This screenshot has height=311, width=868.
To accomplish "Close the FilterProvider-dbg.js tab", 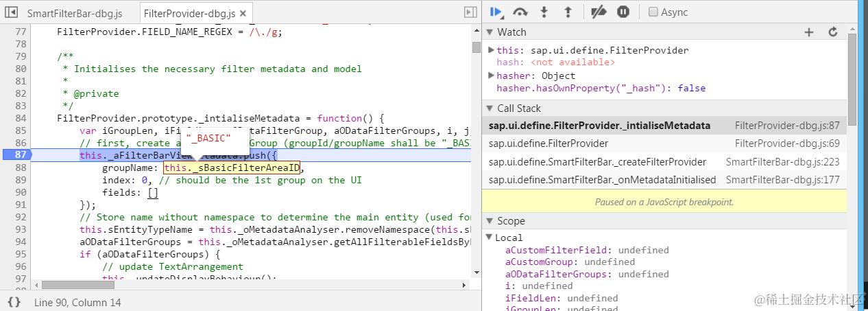I will click(x=243, y=13).
